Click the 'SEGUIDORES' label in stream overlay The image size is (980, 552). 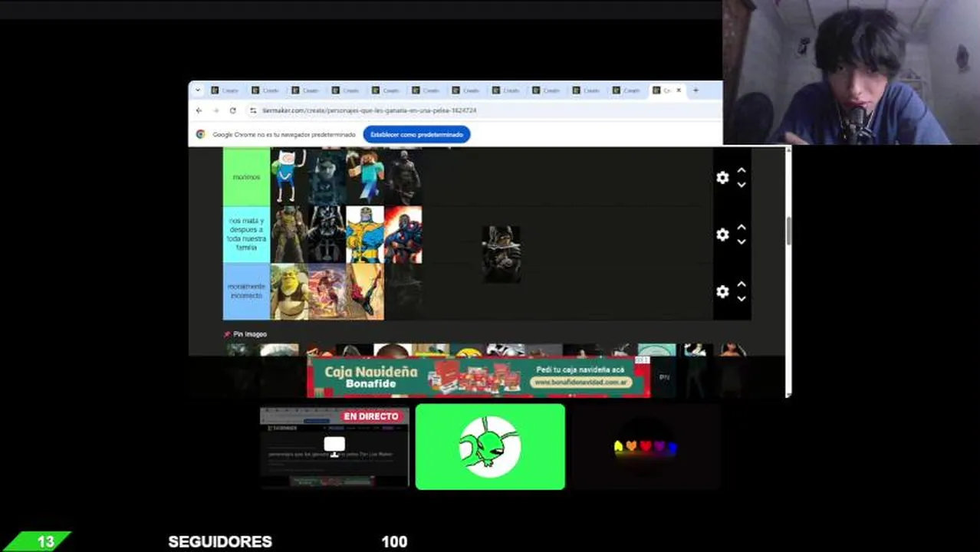click(220, 541)
